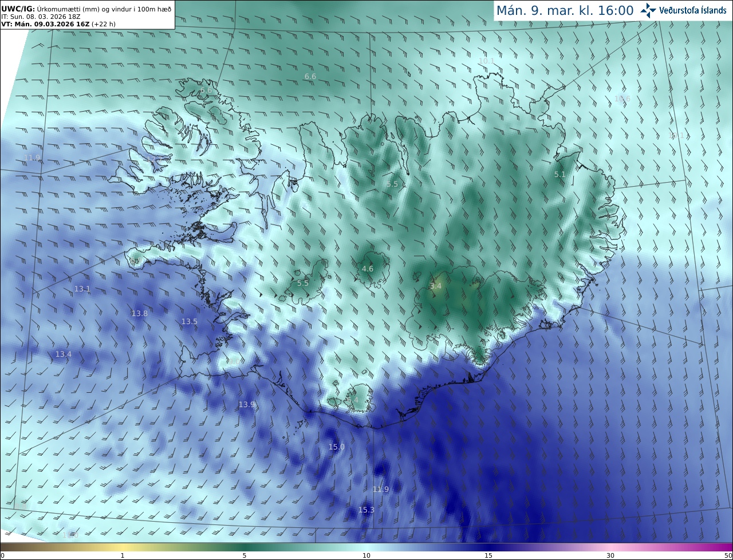Click the colorbar tick label 50
The height and width of the screenshot is (560, 733).
pyautogui.click(x=728, y=556)
